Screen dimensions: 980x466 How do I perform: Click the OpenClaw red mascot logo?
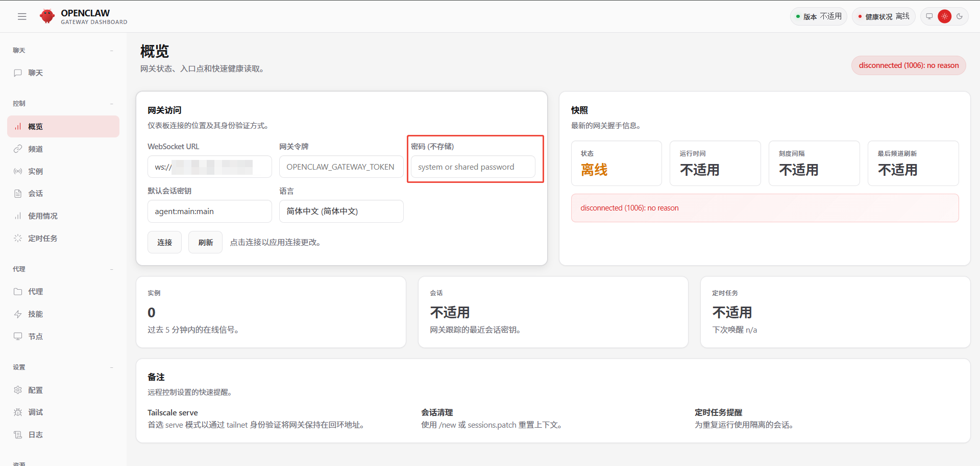47,16
